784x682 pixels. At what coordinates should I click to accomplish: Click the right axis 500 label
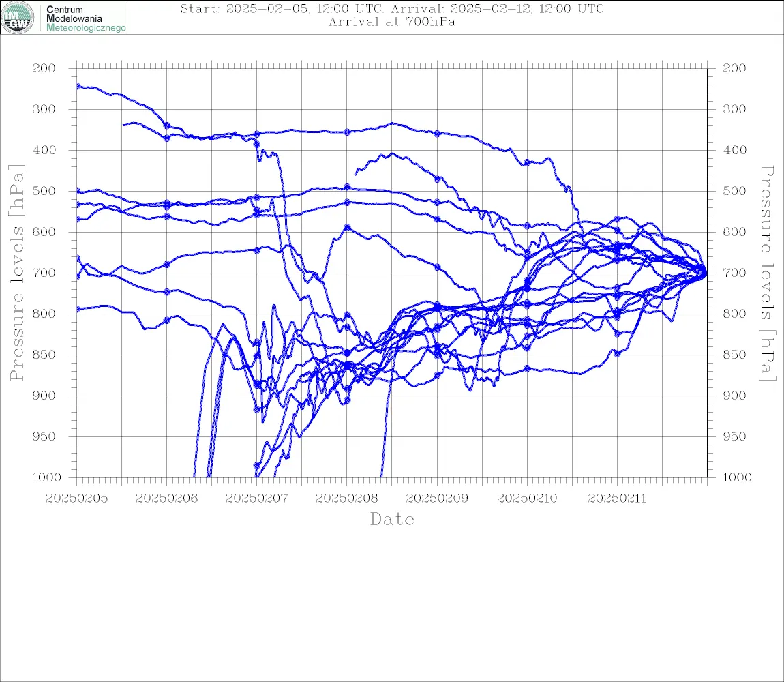734,191
